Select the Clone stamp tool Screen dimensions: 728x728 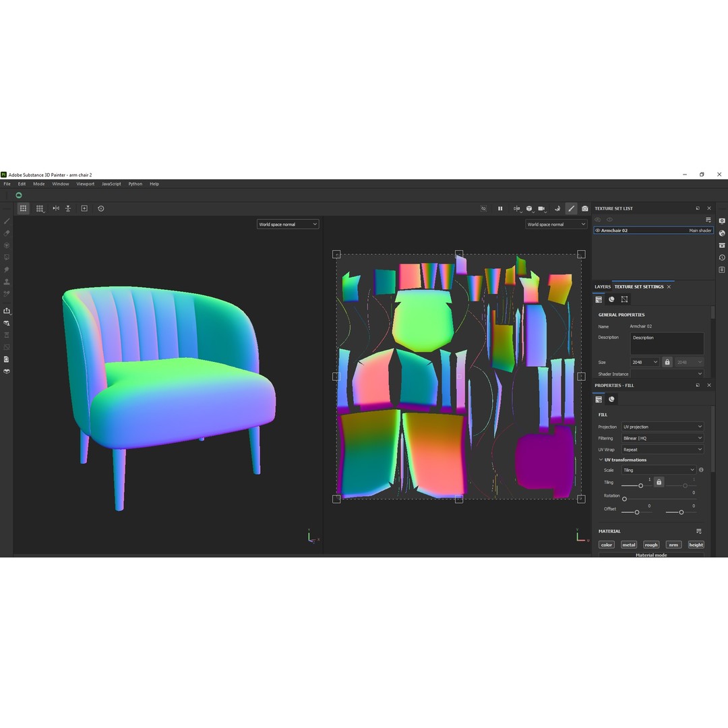click(7, 281)
